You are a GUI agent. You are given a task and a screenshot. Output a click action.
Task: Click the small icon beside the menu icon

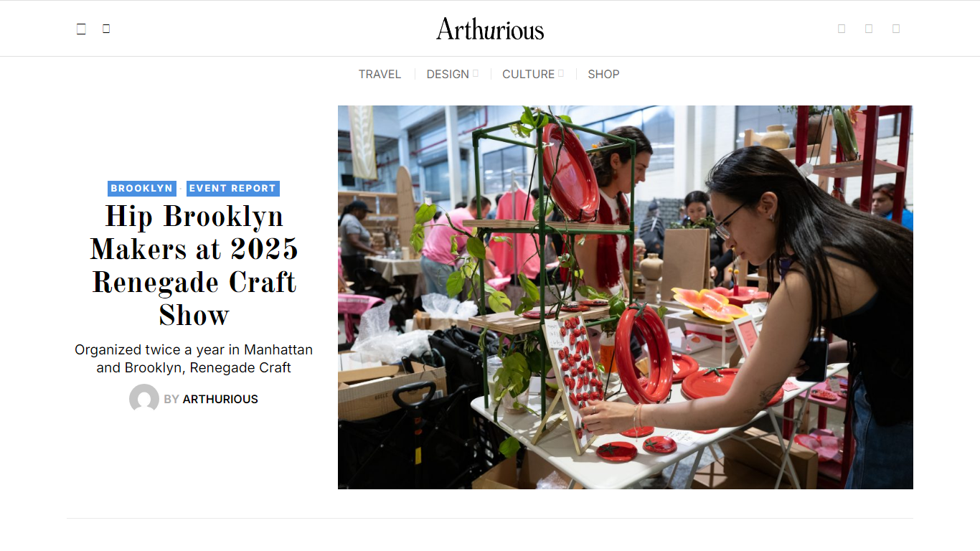106,29
